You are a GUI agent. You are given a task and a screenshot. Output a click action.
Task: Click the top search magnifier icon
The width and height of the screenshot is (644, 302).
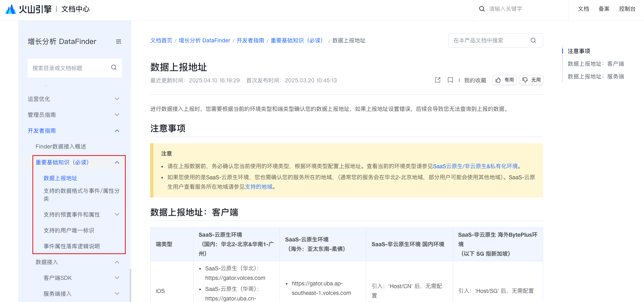[x=482, y=9]
